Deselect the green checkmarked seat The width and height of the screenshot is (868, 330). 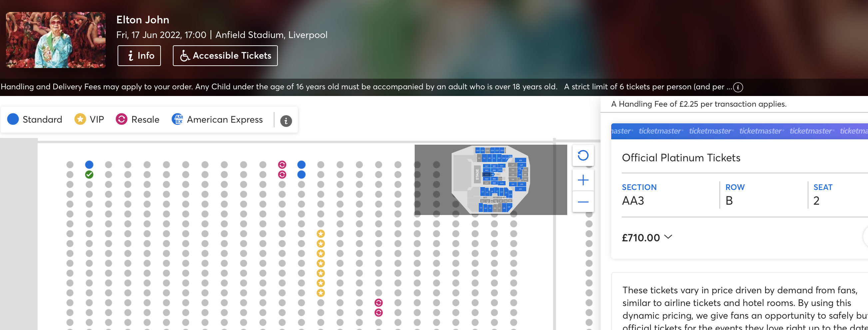click(x=89, y=174)
